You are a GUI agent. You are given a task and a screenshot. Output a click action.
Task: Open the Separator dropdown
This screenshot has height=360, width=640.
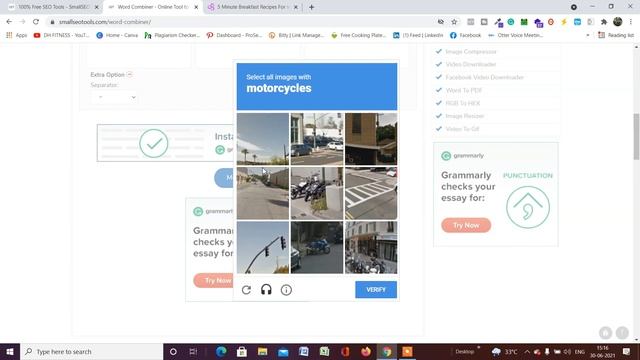pos(115,97)
